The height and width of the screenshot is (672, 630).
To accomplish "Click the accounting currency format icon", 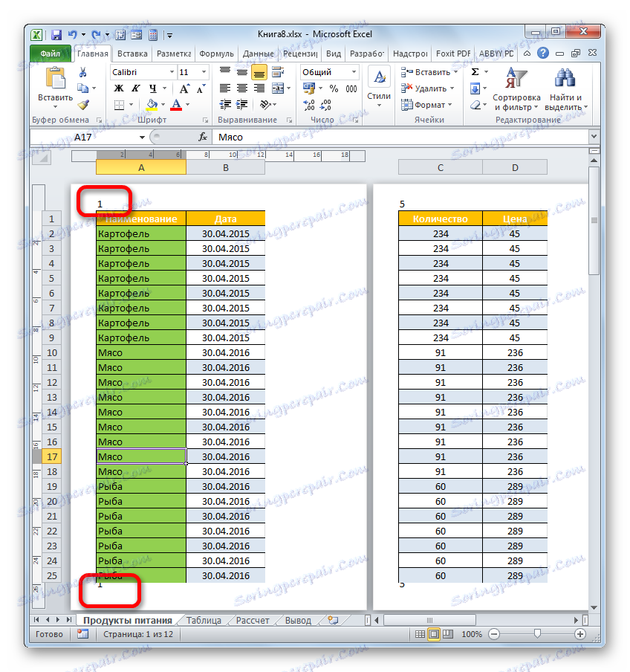I will (309, 88).
